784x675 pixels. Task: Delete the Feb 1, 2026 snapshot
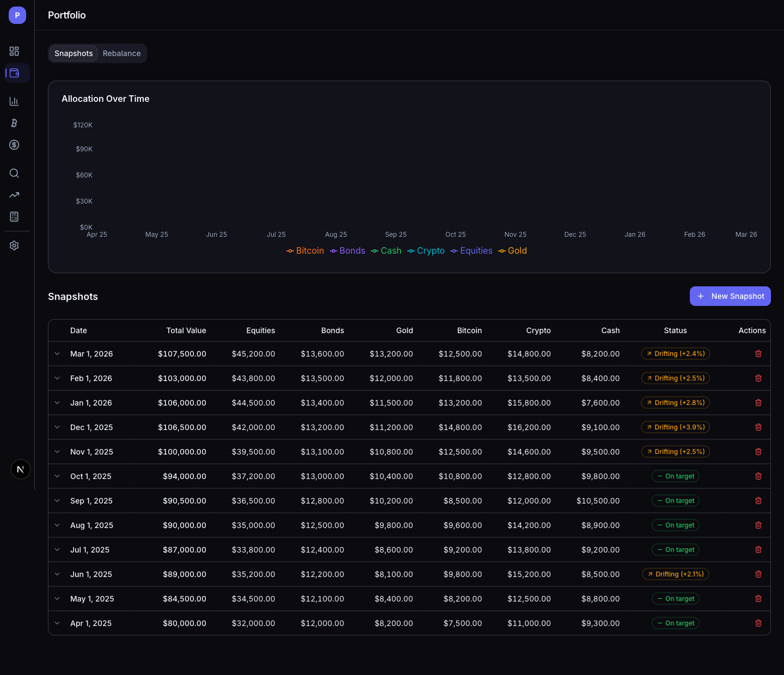pos(758,378)
